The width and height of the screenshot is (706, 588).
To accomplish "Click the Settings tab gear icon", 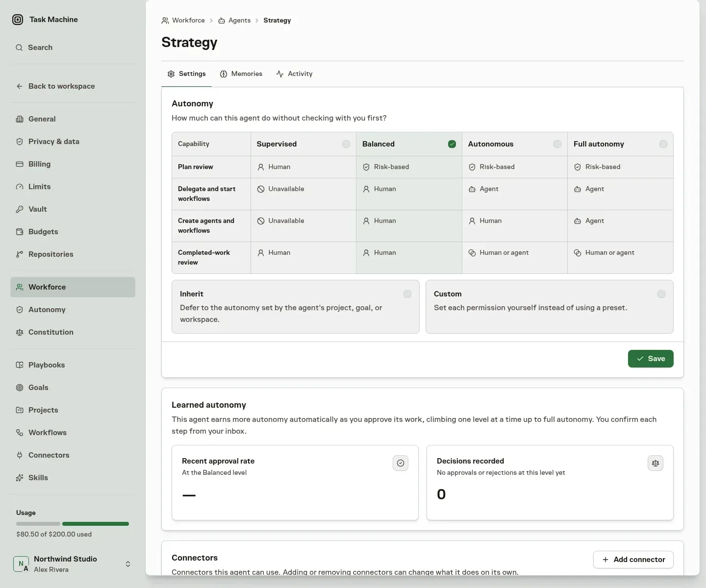I will click(171, 74).
